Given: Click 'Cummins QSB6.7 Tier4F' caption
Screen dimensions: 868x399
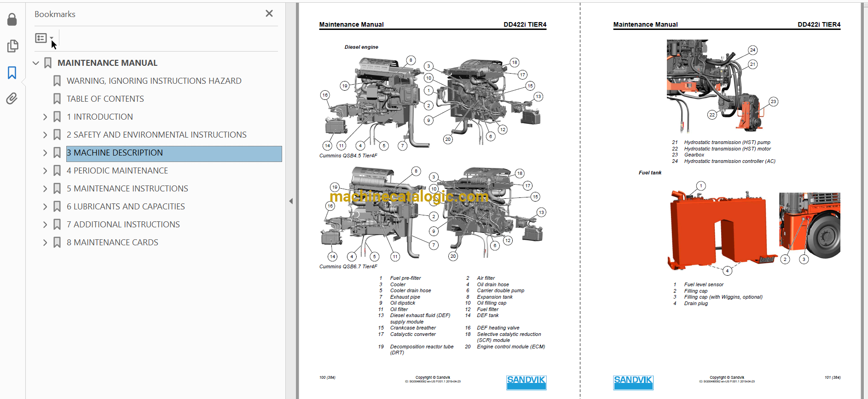Looking at the screenshot, I should pos(348,266).
